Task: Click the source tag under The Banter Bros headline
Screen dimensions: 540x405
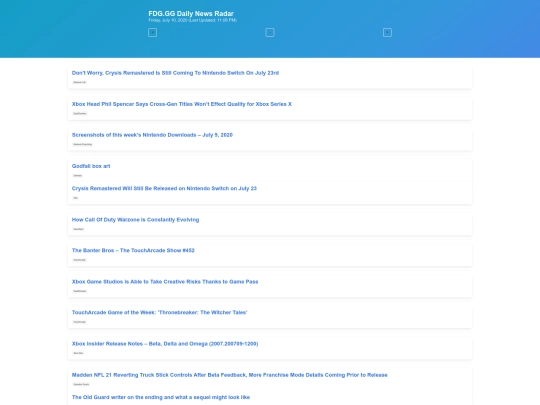Action: click(80, 260)
